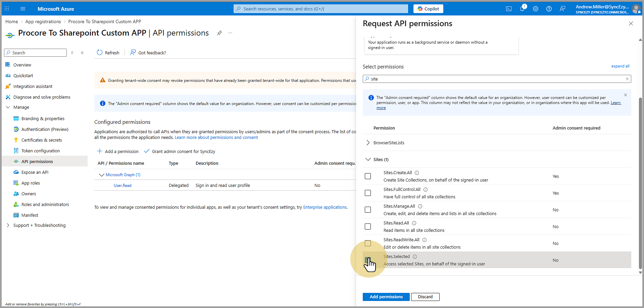Click the info icon beside Sites.FullControl.All
This screenshot has width=644, height=308.
tap(426, 190)
